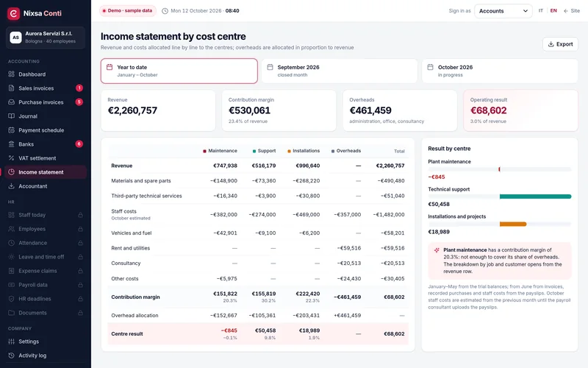Click the calendar icon in September 2026 tab
This screenshot has width=588, height=368.
tap(270, 67)
